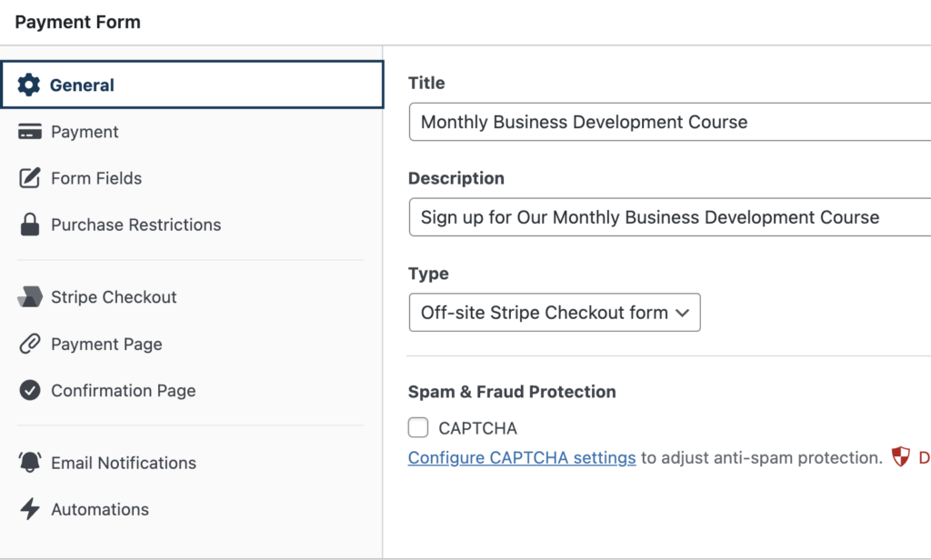
Task: Click into the Title input field
Action: point(669,122)
